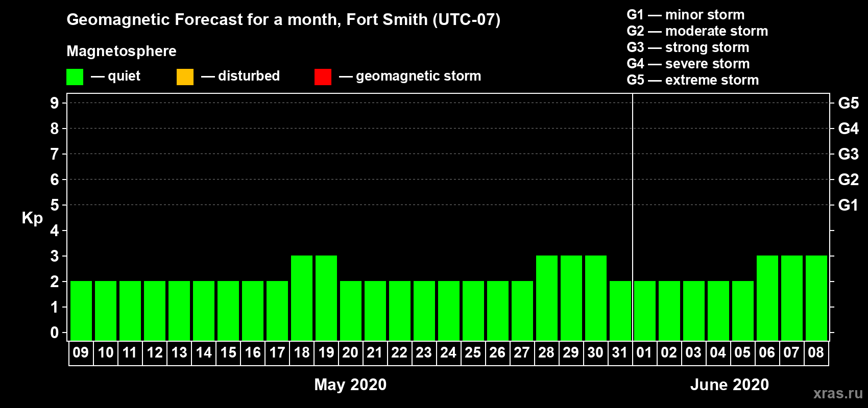Click 'G2 — moderate storm' legend line
This screenshot has height=408, width=868.
tap(697, 31)
